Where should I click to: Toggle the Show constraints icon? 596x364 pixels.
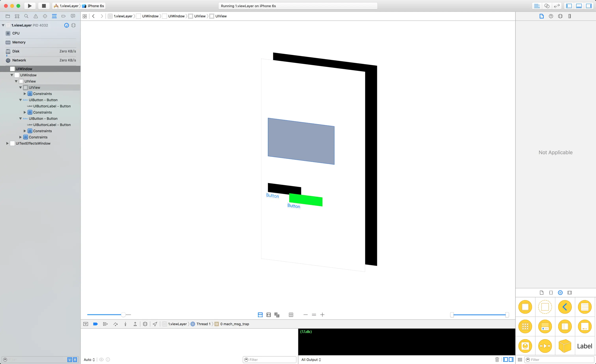click(x=268, y=315)
